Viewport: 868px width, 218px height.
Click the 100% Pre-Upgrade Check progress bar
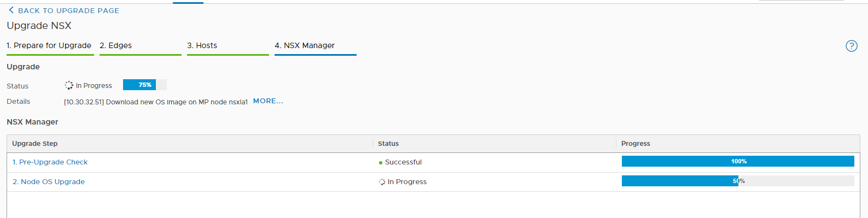tap(738, 161)
